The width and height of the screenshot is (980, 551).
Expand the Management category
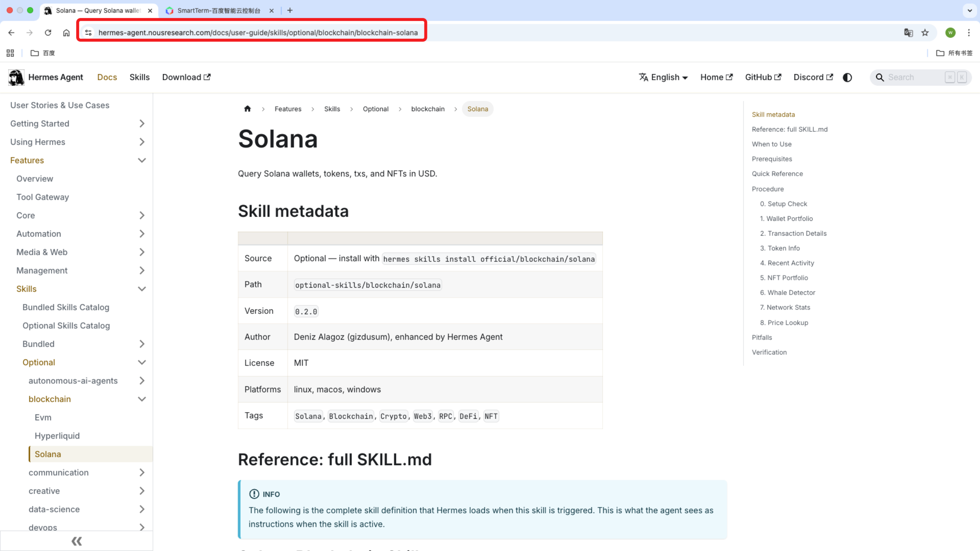[142, 270]
